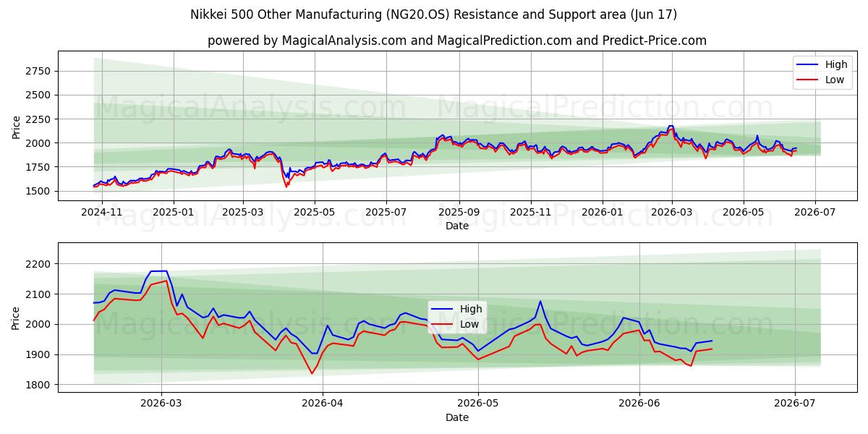The image size is (868, 434).
Task: Click the '2025-05' date tick label
Action: (315, 212)
